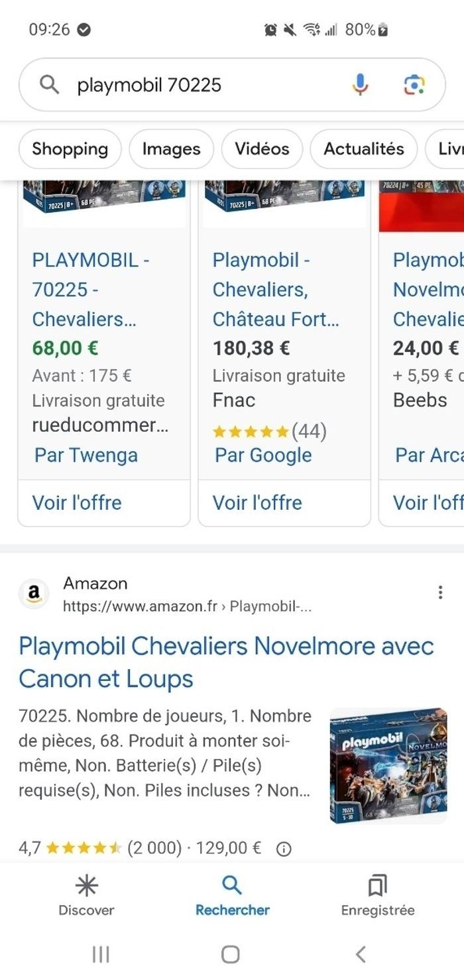Screen dimensions: 464x980
Task: Tap the Amazon logo next to the result
Action: (x=33, y=594)
